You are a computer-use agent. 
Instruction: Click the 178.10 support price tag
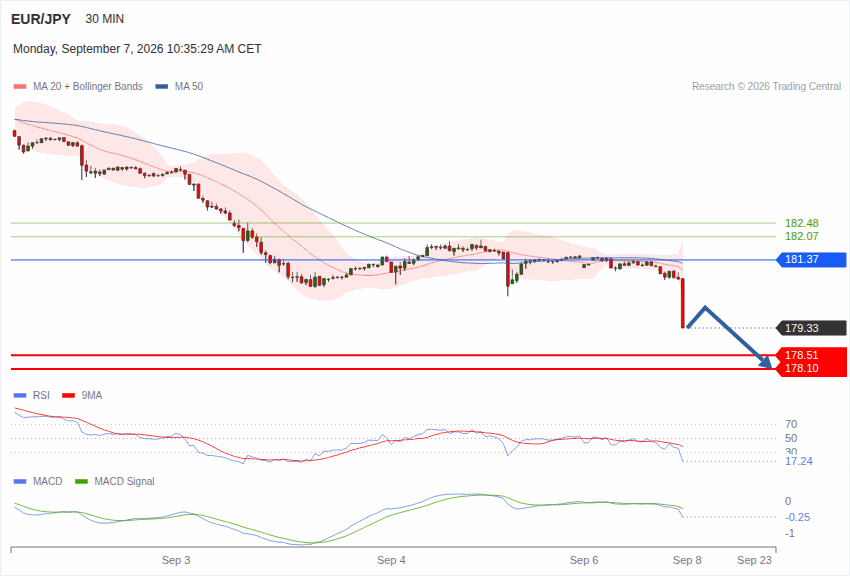click(x=812, y=369)
